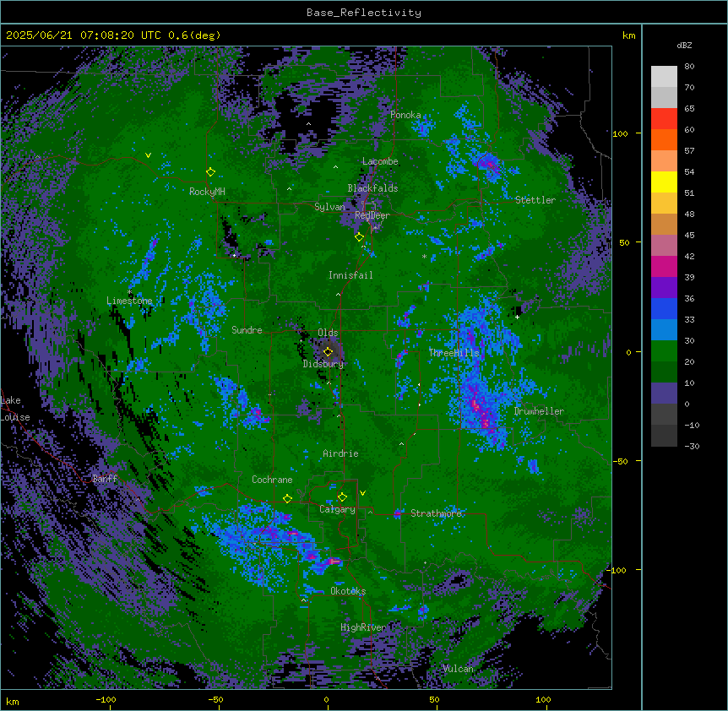Click the 10 dBZ purple legend swatch

664,393
